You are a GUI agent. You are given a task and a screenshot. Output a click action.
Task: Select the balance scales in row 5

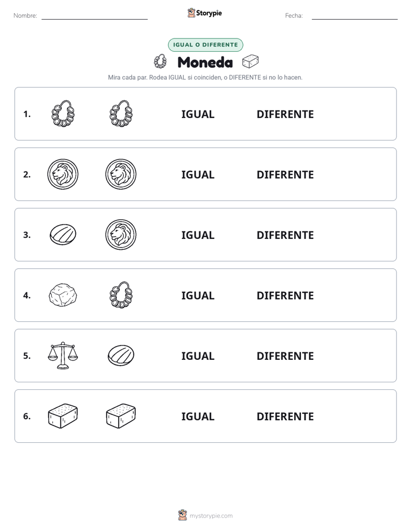pyautogui.click(x=63, y=355)
